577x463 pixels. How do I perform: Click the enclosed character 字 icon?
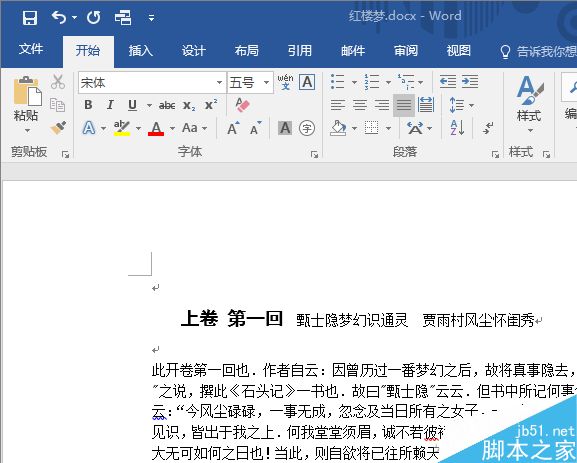307,128
